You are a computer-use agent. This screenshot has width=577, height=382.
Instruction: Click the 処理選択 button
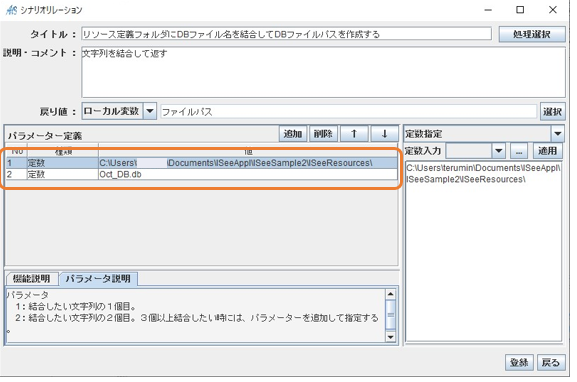pos(532,34)
